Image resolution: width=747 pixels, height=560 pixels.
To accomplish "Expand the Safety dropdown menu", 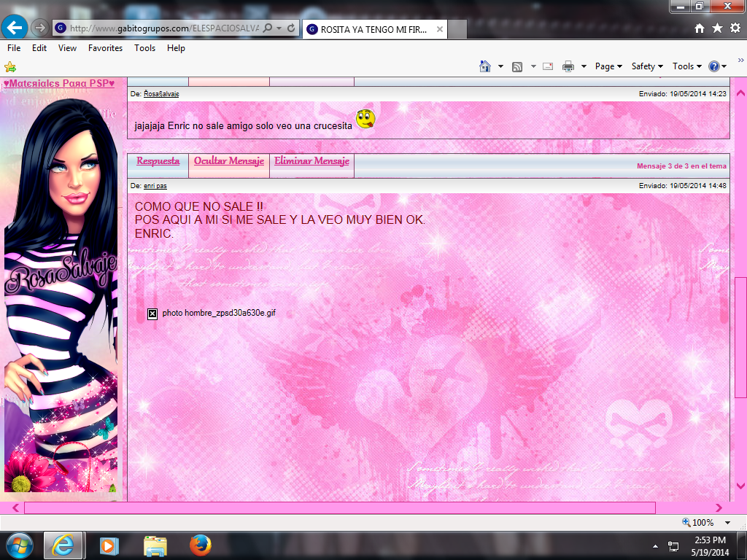I will 647,66.
